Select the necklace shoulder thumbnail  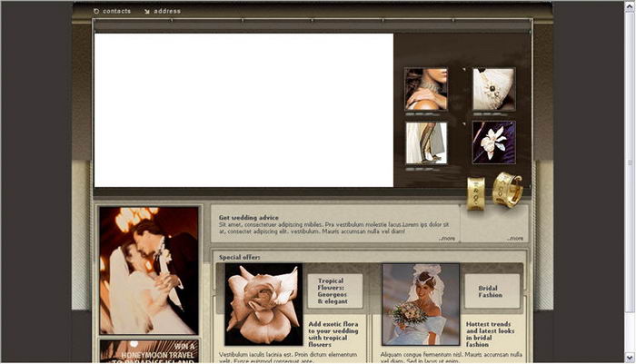pos(425,89)
